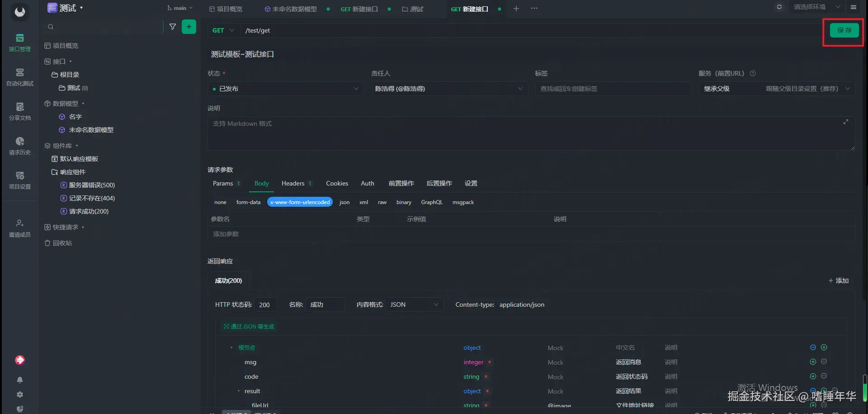Image resolution: width=868 pixels, height=414 pixels.
Task: Open the tab overflow ellipsis menu
Action: tap(534, 9)
